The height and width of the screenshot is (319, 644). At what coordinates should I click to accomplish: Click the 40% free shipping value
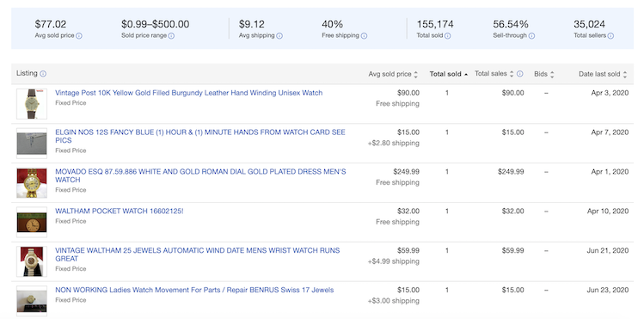pyautogui.click(x=332, y=24)
